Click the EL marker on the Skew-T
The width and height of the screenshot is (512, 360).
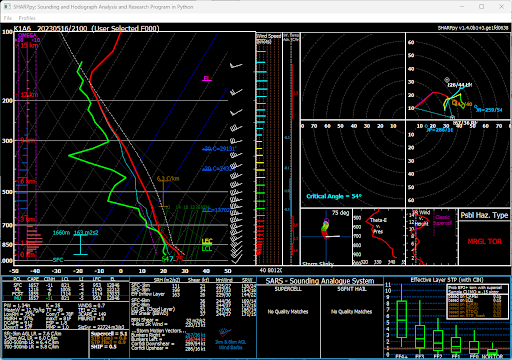click(207, 79)
